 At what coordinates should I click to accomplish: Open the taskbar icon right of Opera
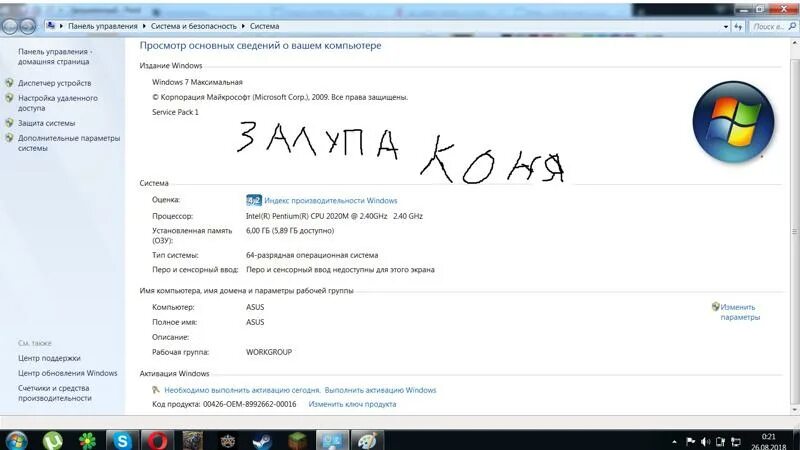pyautogui.click(x=192, y=440)
